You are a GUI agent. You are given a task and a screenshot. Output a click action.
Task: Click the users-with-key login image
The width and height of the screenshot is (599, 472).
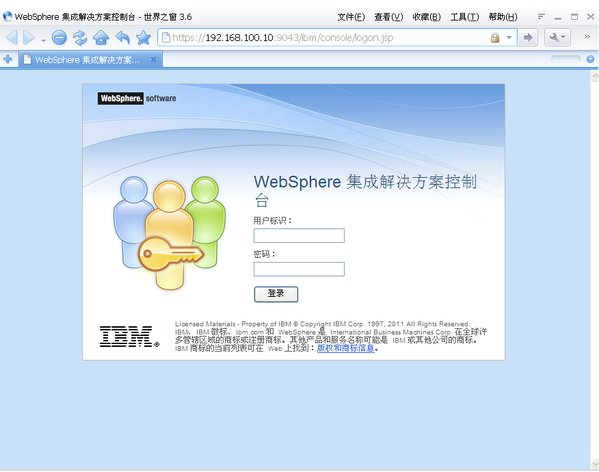point(169,233)
